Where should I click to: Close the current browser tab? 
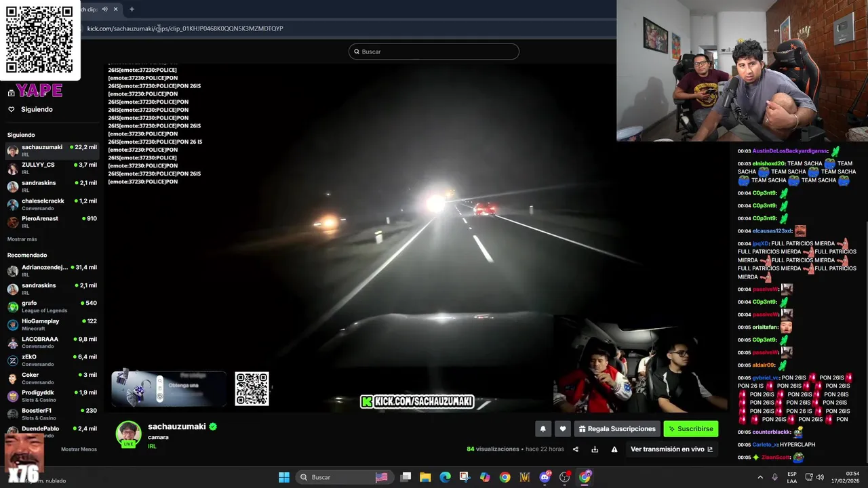click(116, 9)
